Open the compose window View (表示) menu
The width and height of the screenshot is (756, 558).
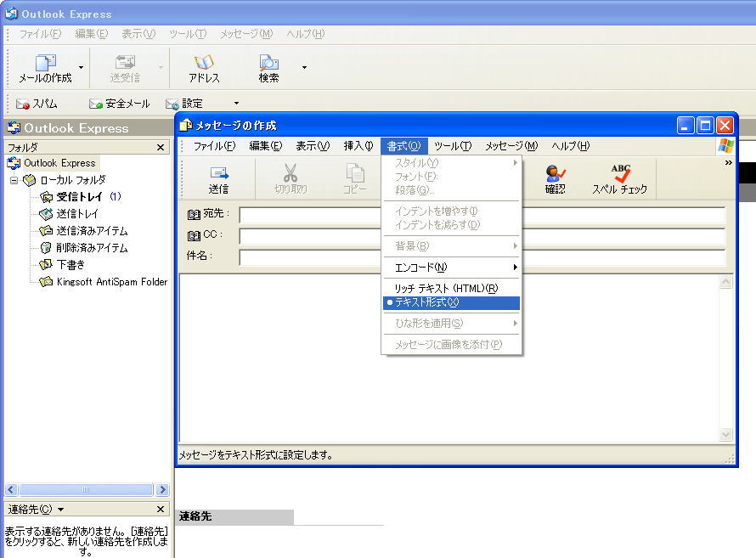[x=313, y=146]
